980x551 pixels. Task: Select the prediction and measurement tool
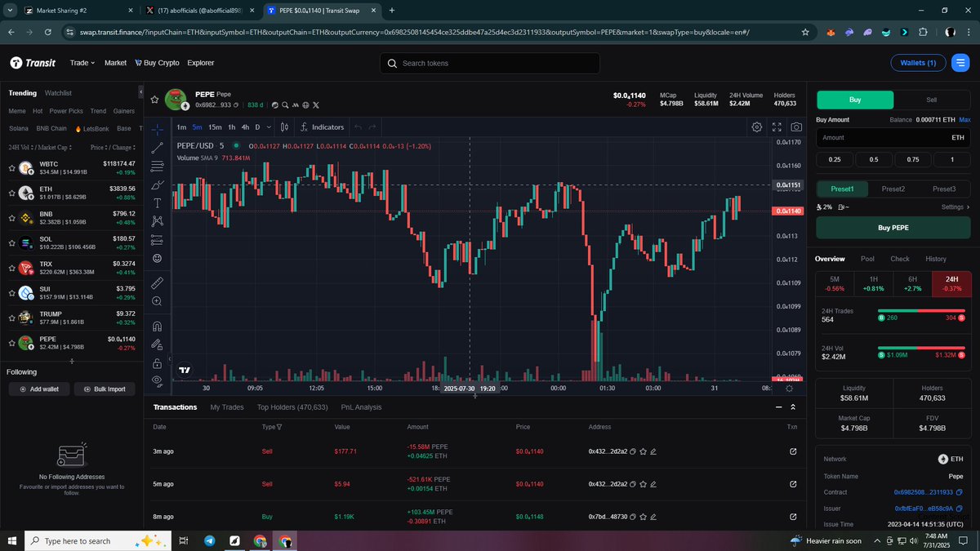pos(157,240)
